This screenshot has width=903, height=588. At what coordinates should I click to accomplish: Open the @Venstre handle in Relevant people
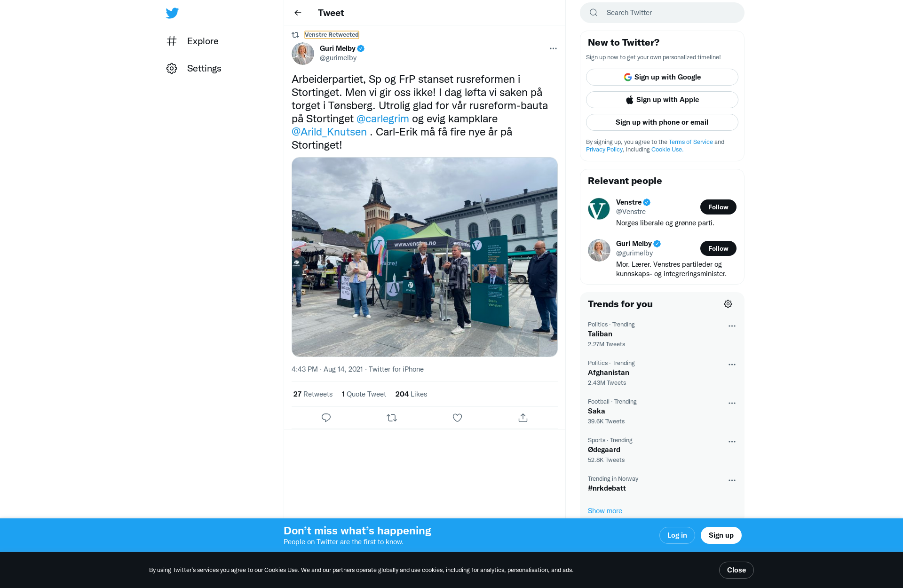point(631,212)
